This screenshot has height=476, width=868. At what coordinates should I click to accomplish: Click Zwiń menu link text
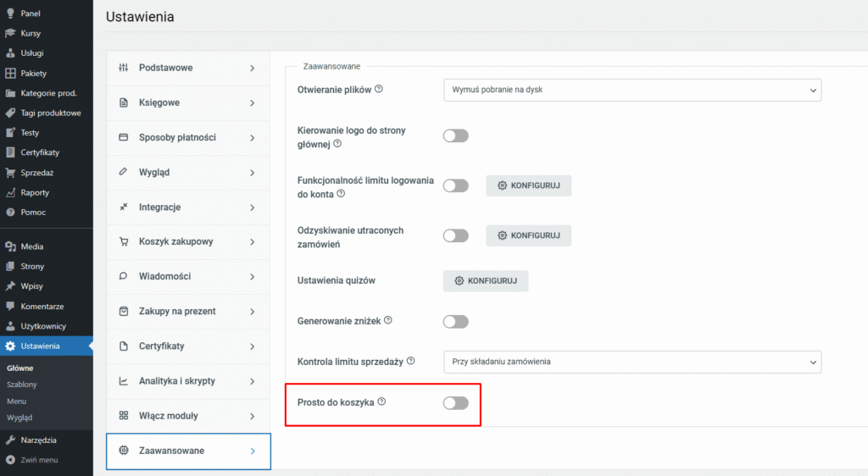click(x=39, y=460)
